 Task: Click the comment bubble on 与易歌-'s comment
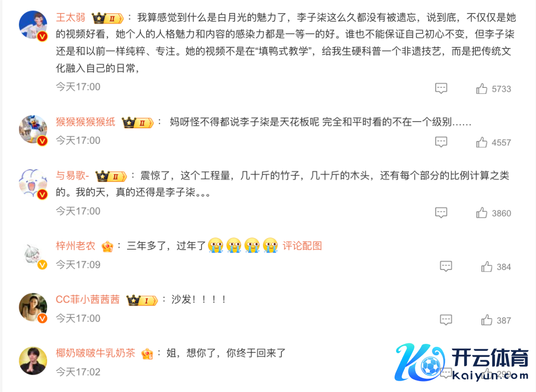tap(441, 212)
